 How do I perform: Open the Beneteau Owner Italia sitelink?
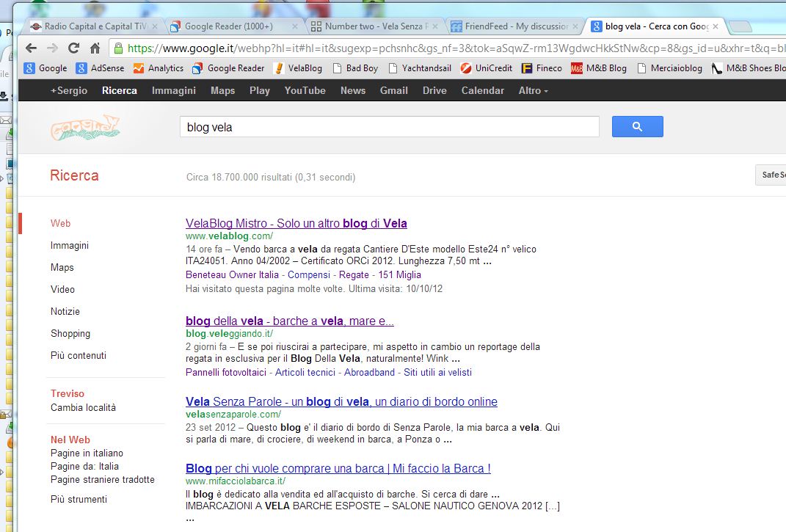pos(232,275)
